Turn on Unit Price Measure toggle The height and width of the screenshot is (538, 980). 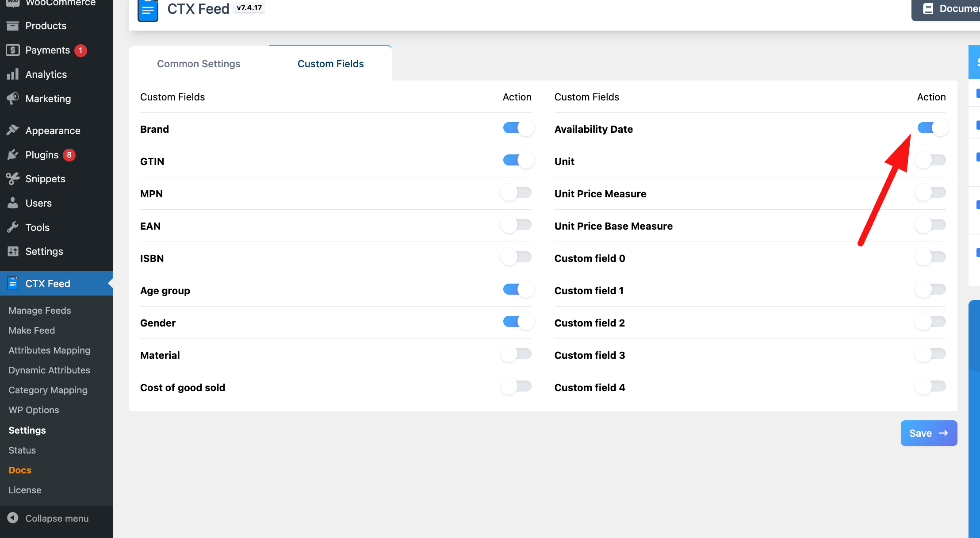point(931,193)
